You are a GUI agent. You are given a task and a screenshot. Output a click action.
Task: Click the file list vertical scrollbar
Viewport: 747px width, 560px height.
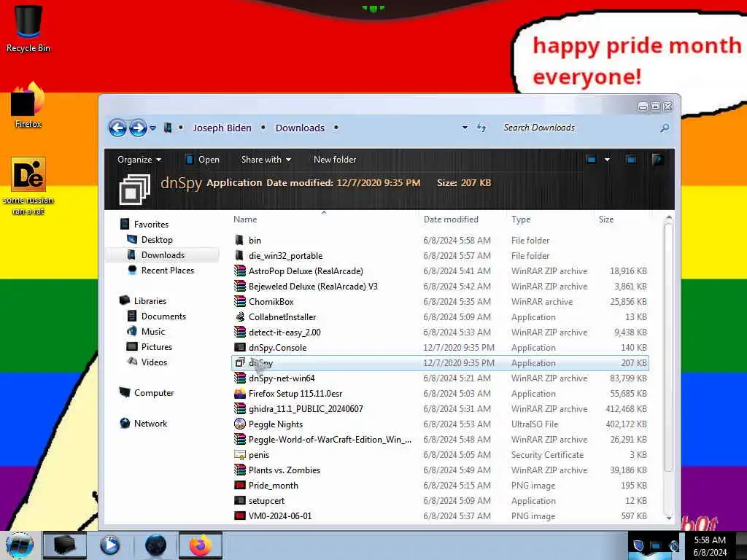(x=668, y=348)
